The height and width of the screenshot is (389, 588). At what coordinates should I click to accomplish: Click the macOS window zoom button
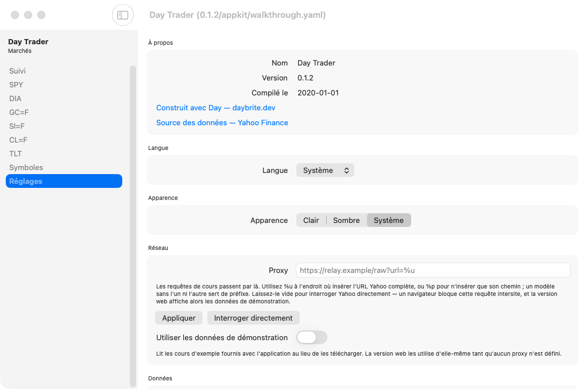point(41,15)
